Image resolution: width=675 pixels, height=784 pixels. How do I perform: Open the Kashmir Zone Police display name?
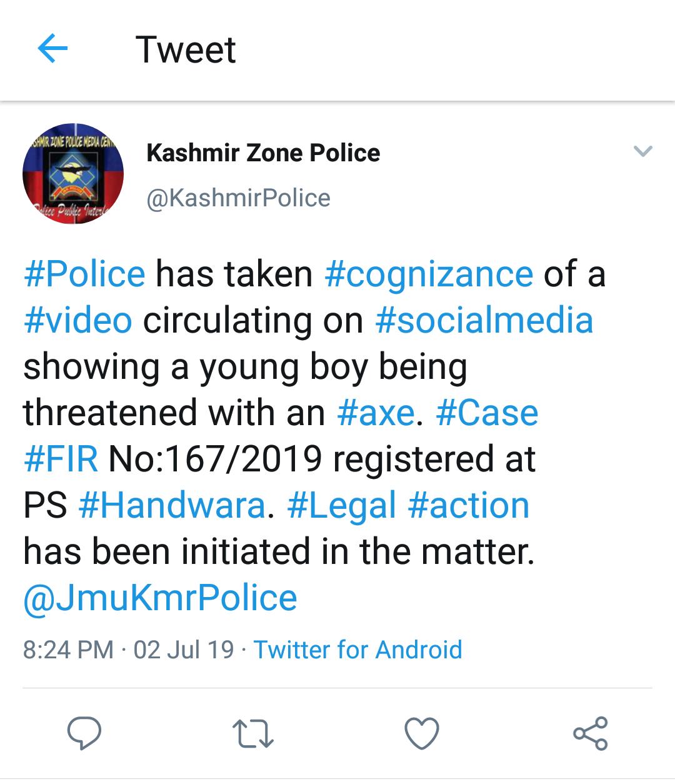(x=263, y=153)
